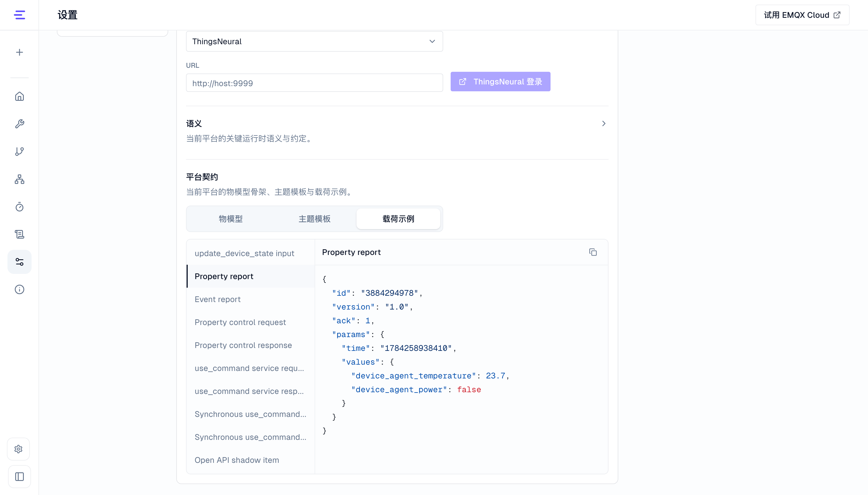868x495 pixels.
Task: Switch to the 主题模板 tab
Action: click(x=314, y=219)
